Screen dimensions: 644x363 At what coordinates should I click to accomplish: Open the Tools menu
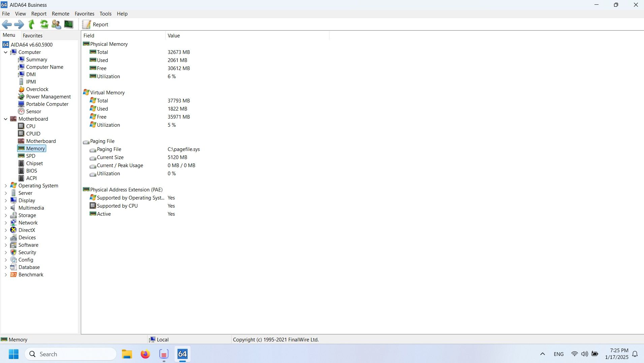coord(105,14)
